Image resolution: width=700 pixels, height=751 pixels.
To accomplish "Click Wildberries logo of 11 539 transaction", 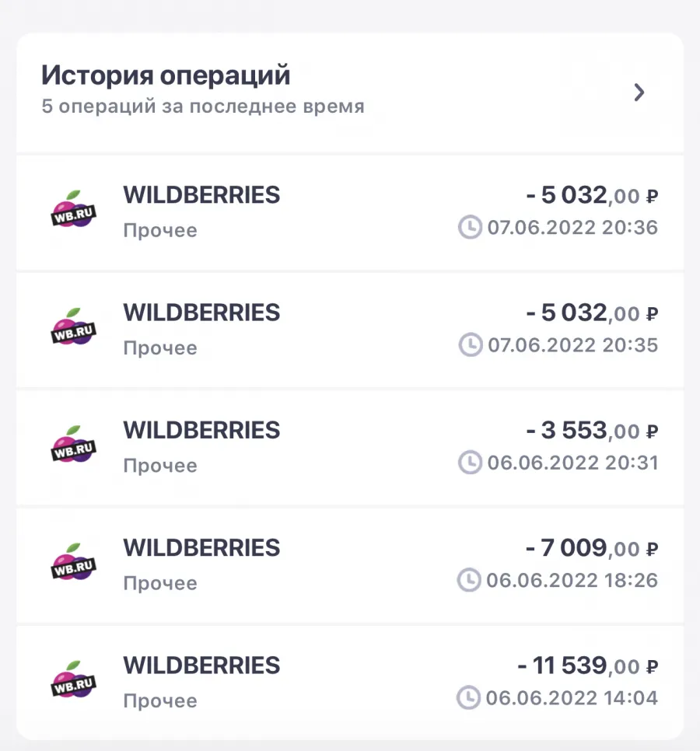I will (73, 679).
